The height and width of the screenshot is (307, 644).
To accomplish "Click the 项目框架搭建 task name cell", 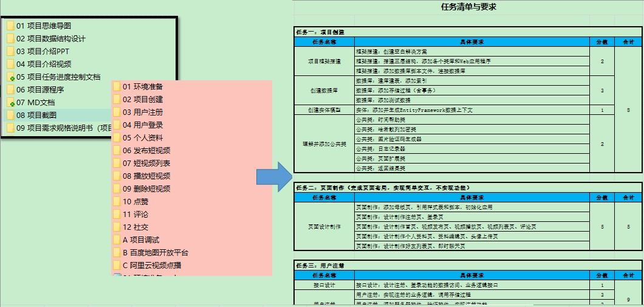I will click(324, 61).
